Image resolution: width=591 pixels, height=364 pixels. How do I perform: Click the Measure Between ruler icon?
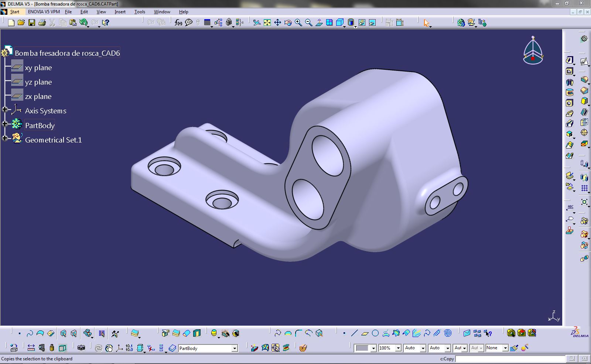coord(31,348)
